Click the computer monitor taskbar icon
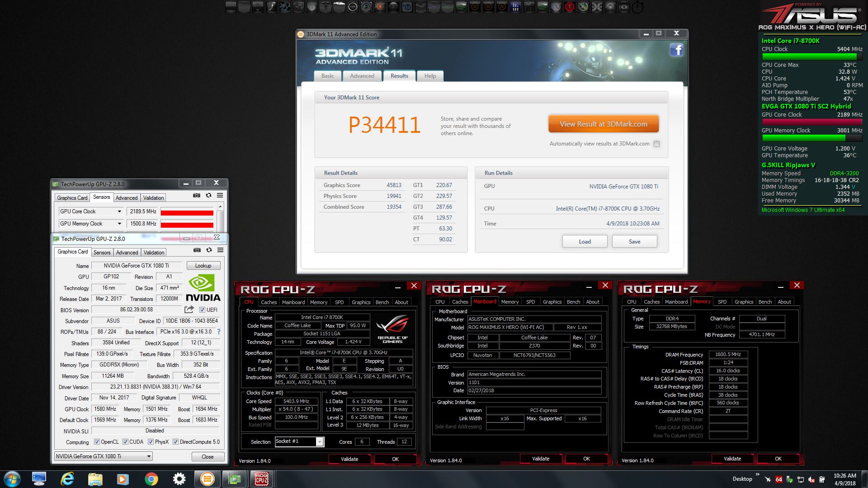This screenshot has width=868, height=488. 39,479
